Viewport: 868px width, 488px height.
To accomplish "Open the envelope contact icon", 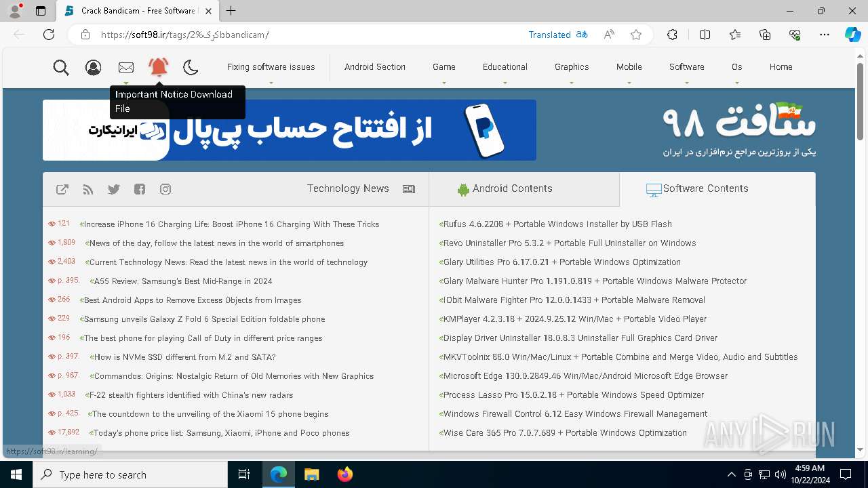I will [x=126, y=67].
